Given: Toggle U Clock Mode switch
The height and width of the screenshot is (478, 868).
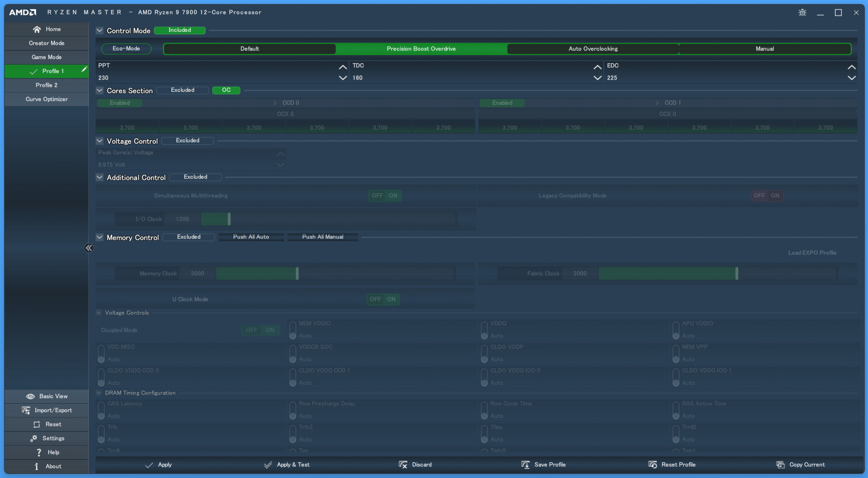Looking at the screenshot, I should (x=383, y=299).
